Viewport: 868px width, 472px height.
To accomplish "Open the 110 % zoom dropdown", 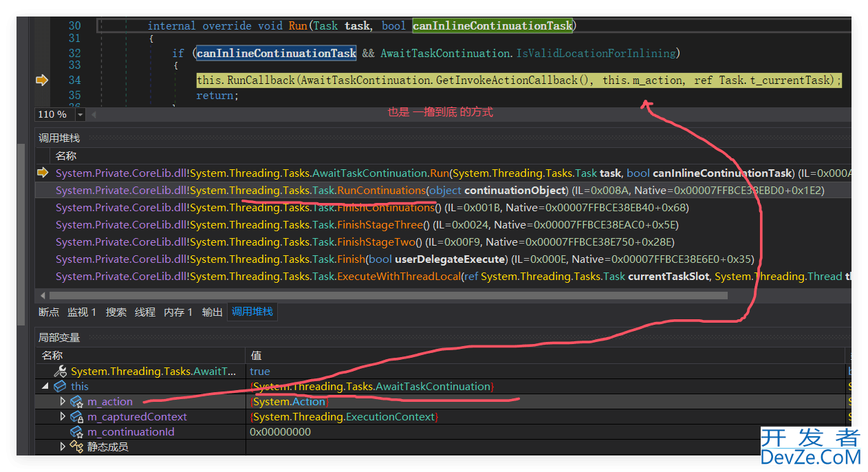I will pyautogui.click(x=80, y=115).
